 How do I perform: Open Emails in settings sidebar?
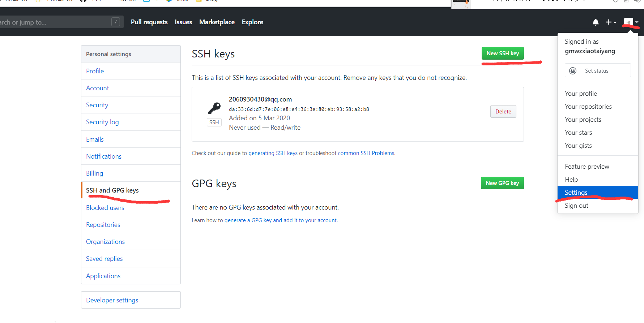click(131, 139)
